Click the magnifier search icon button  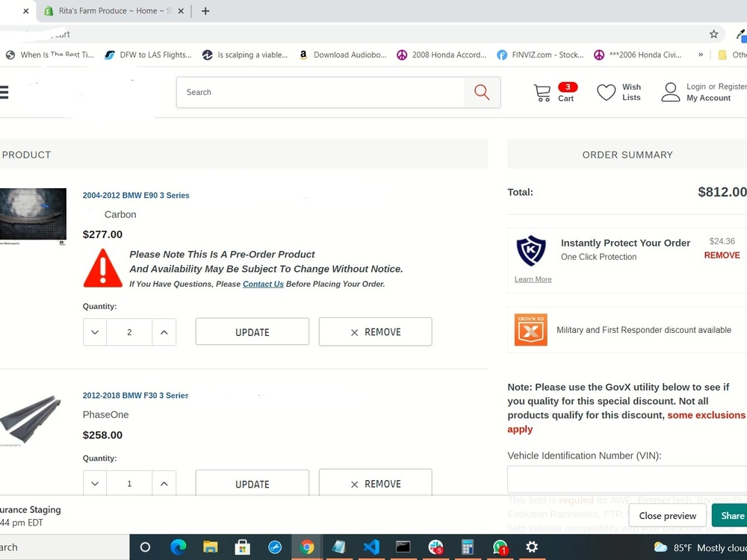coord(482,92)
